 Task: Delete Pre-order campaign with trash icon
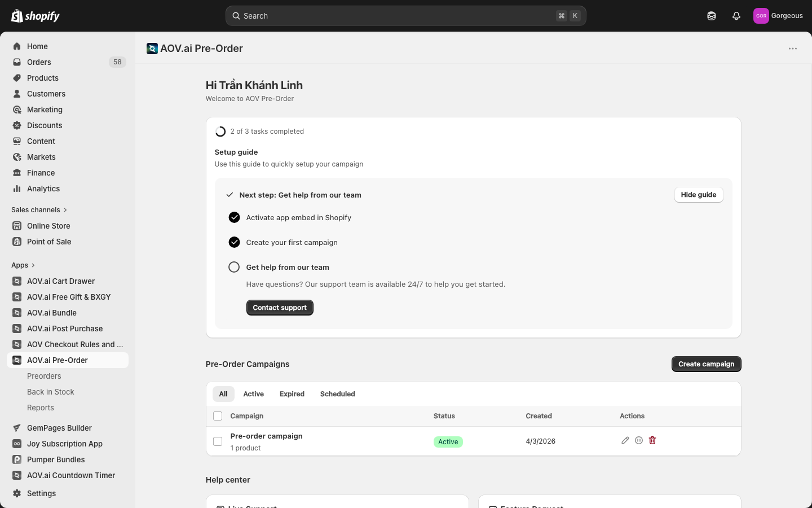[x=652, y=440]
